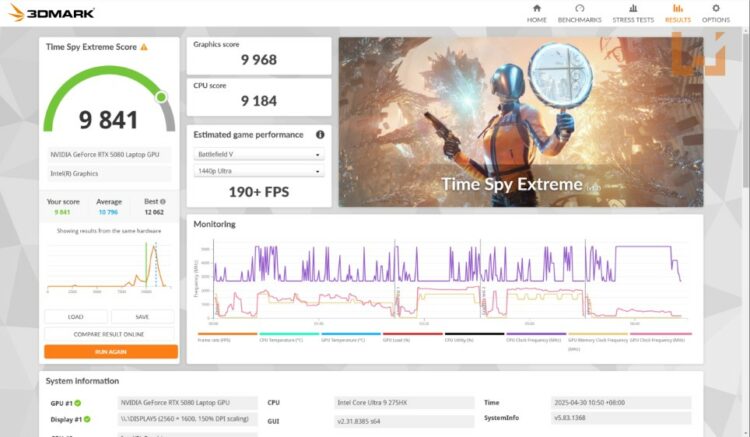Switch to the STRESS TESTS tab label
This screenshot has height=437, width=750.
[632, 20]
